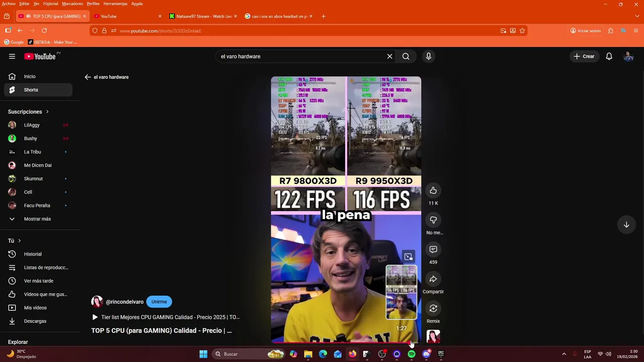Open the Archivo menu

[x=9, y=4]
